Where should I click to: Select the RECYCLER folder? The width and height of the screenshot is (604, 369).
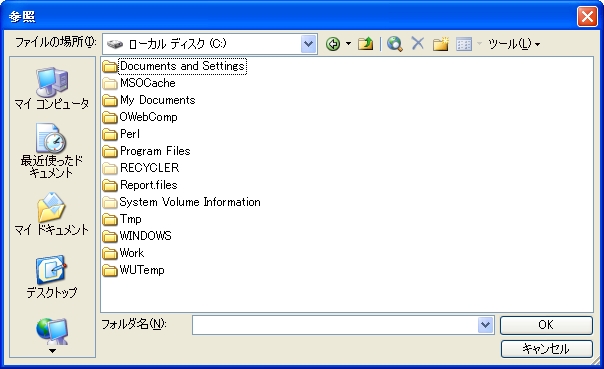pyautogui.click(x=141, y=168)
